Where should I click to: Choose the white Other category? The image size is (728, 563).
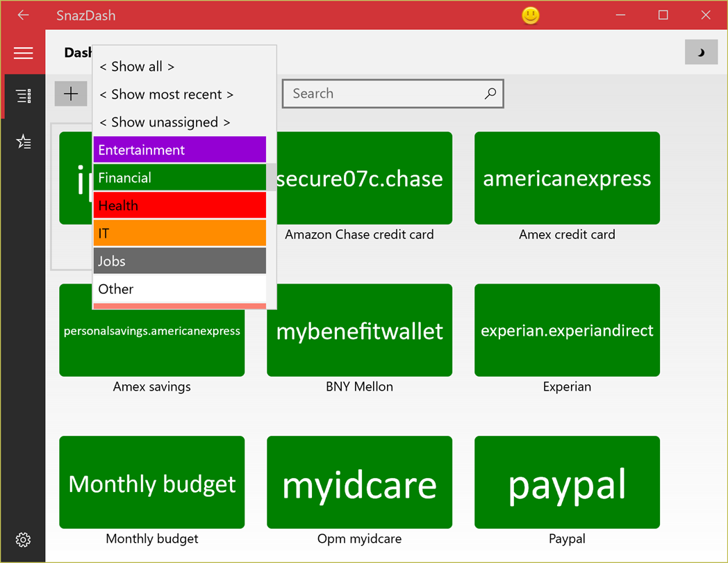180,289
